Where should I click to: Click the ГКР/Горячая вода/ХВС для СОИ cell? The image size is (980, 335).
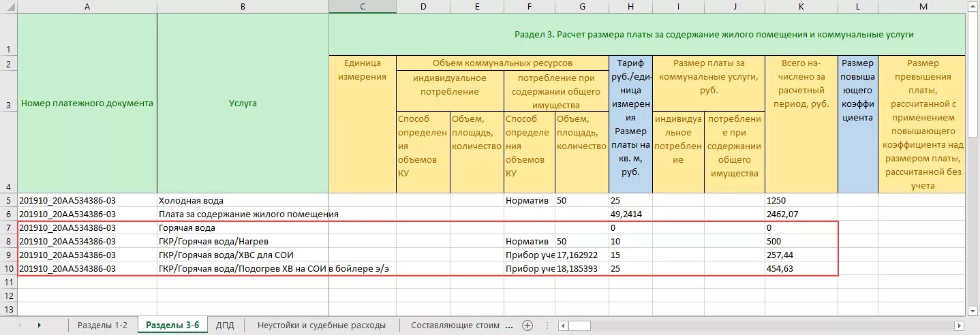(243, 255)
